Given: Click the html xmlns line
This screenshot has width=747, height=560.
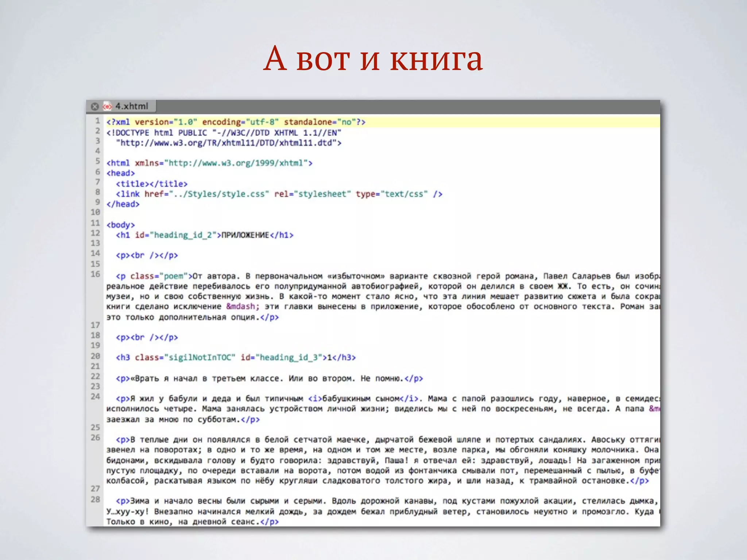Looking at the screenshot, I should [209, 163].
